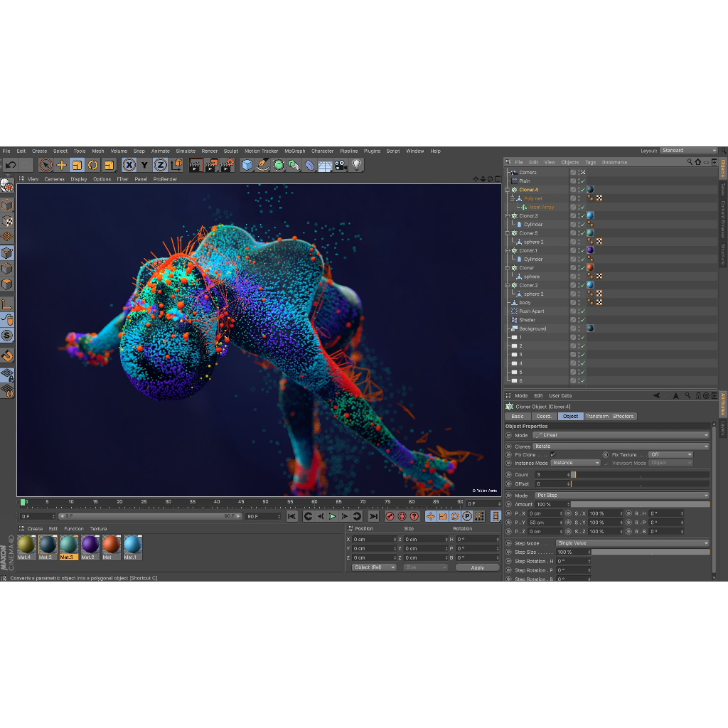Toggle Shader effector enable checkmark
The image size is (728, 728).
583,320
